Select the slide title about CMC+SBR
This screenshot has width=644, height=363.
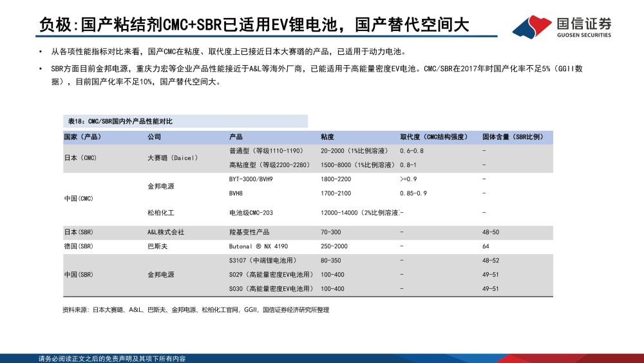254,25
